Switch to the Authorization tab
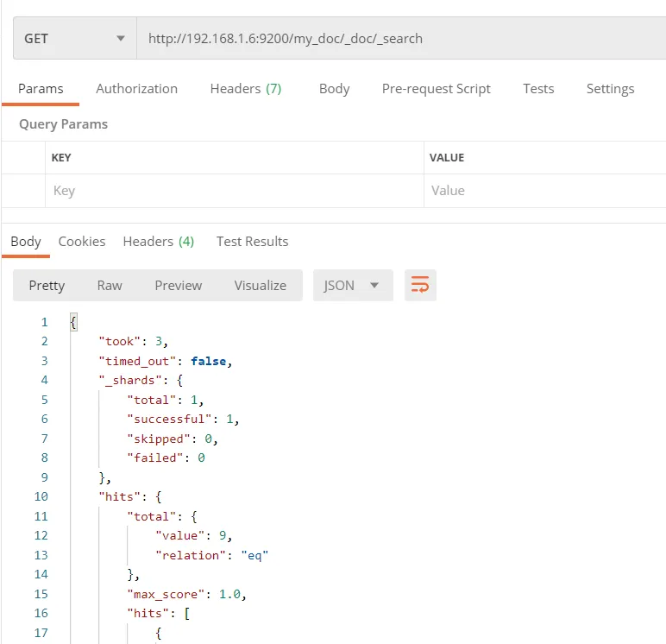The image size is (666, 644). (x=136, y=89)
